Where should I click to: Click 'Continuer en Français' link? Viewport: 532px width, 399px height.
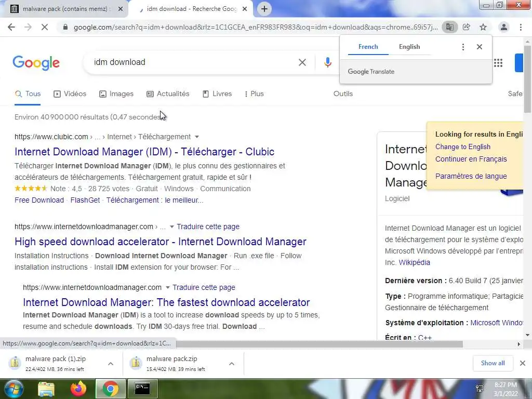(471, 159)
